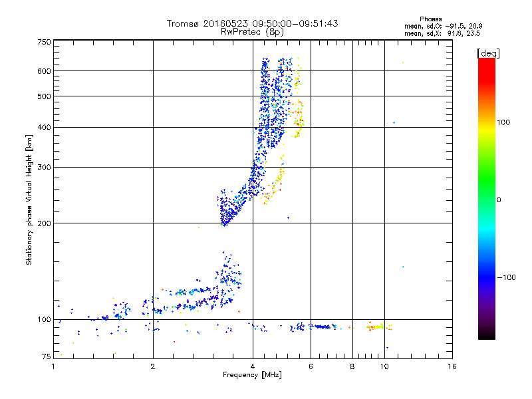Viewport: 532px width, 399px height.
Task: Click the colorbar's green zero region
Action: click(x=487, y=190)
